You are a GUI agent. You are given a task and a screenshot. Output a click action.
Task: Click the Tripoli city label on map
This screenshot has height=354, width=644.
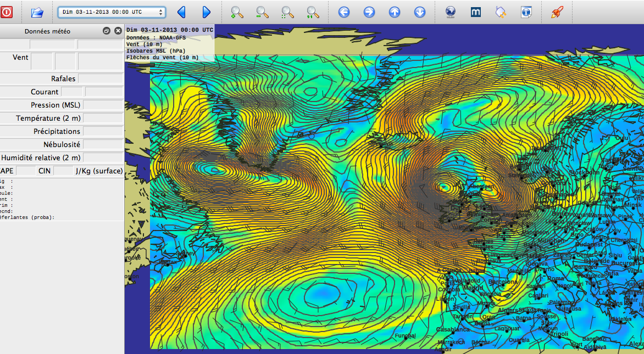559,334
